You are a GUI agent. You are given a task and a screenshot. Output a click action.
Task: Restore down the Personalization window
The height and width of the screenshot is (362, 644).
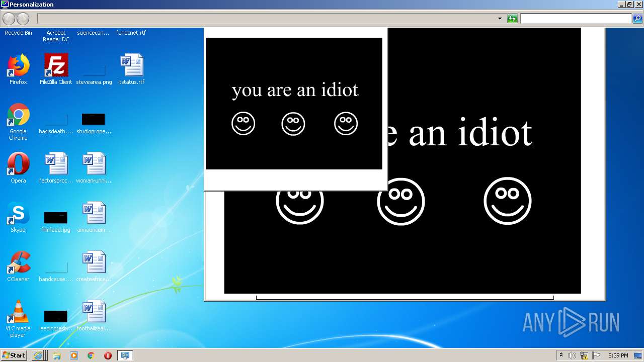(629, 4)
